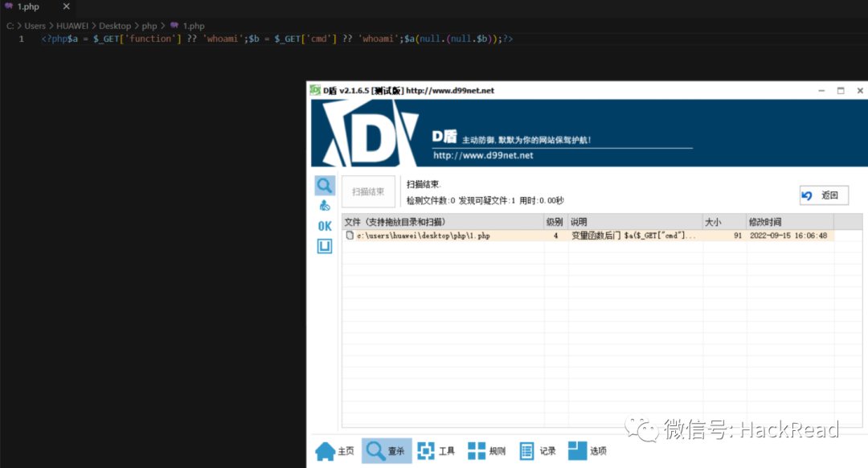Screen dimensions: 868x468
Task: Click the 扫描结束 button
Action: tap(368, 191)
